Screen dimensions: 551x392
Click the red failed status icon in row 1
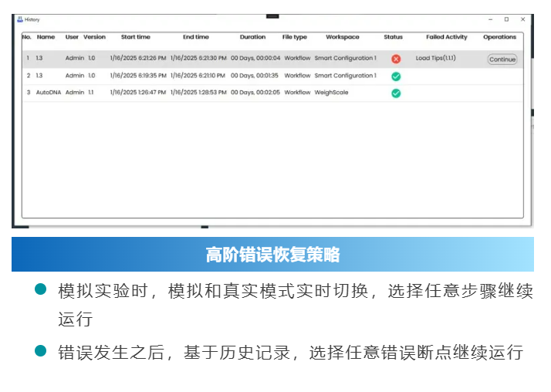tap(396, 59)
